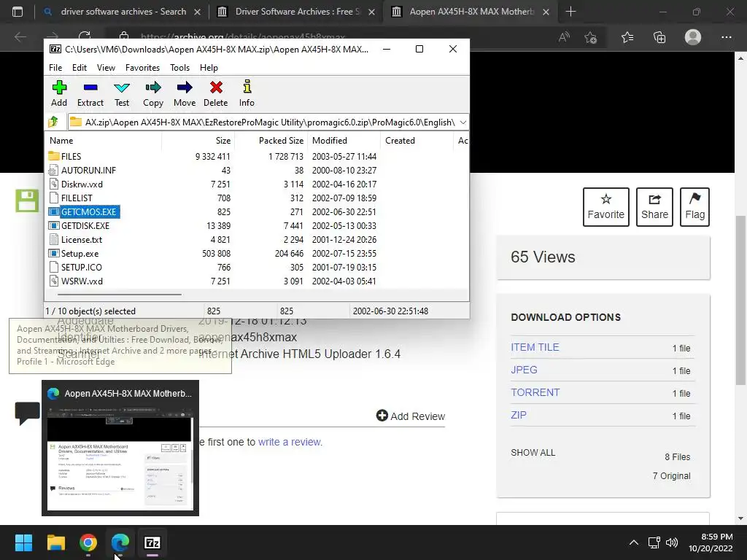Open the Tools menu in 7-Zip
Viewport: 747px width, 560px height.
pos(179,68)
